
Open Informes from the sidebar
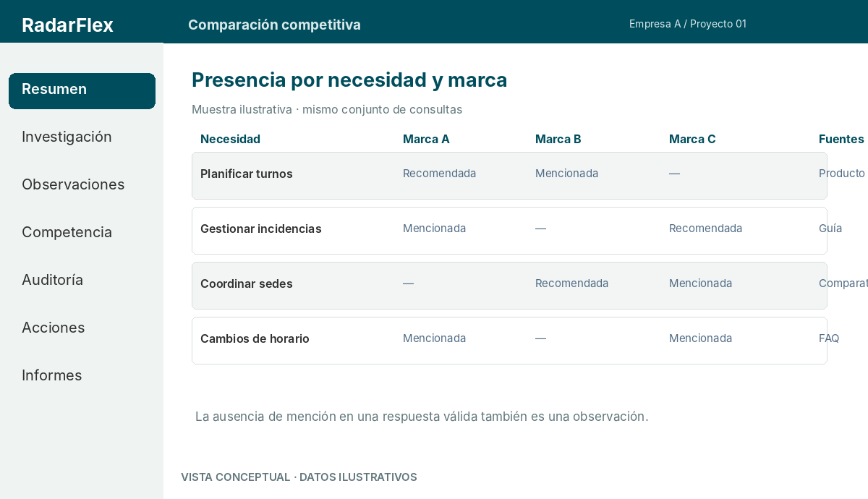pyautogui.click(x=51, y=375)
